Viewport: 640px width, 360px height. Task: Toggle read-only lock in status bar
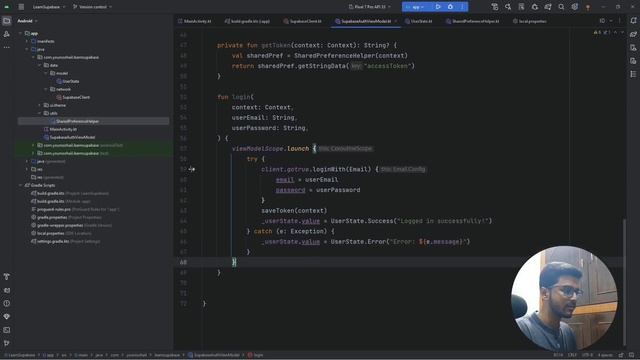coord(621,355)
